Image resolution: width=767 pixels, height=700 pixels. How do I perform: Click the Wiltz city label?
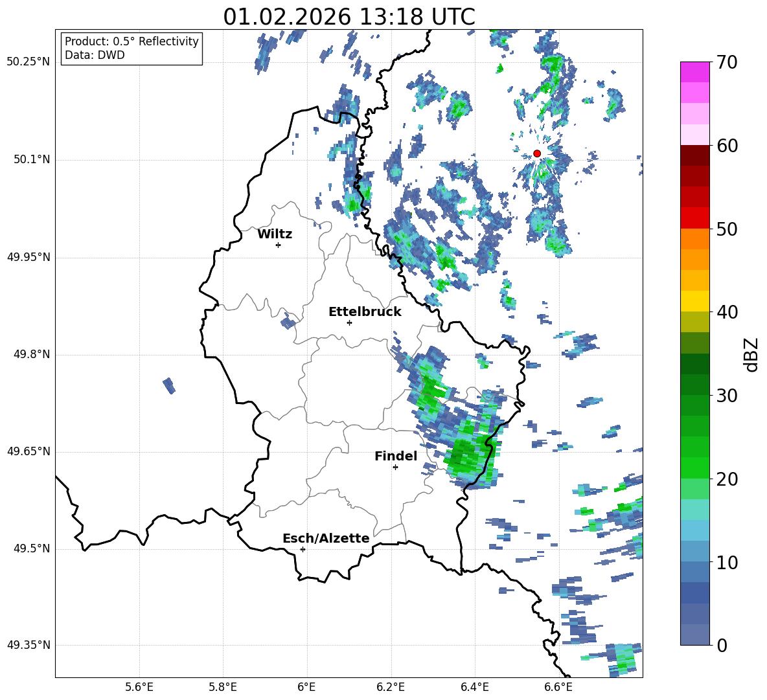275,234
